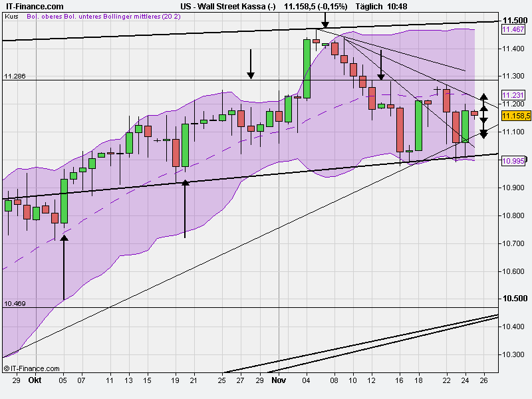Click the '16' date axis label
Image resolution: width=532 pixels, height=399 pixels.
(x=400, y=380)
